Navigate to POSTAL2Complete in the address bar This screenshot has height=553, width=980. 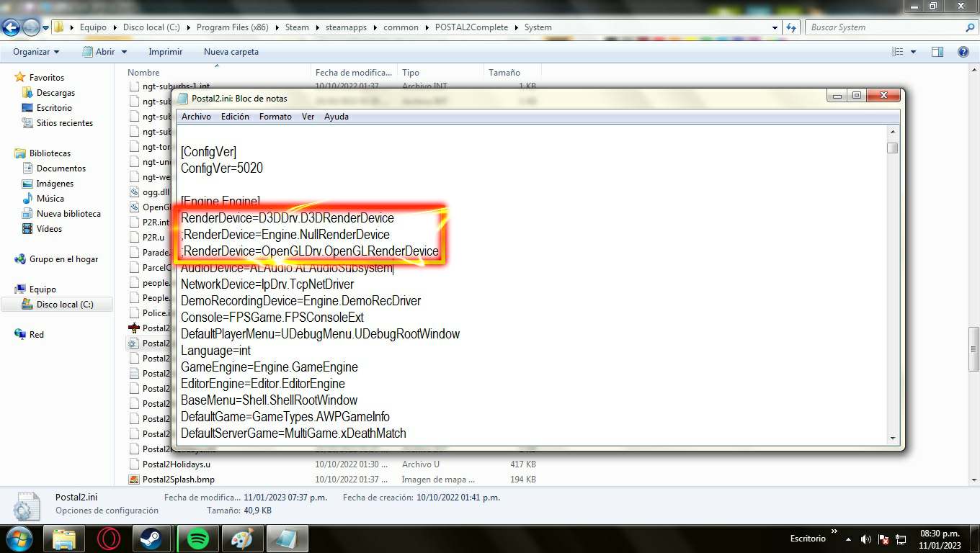click(471, 27)
